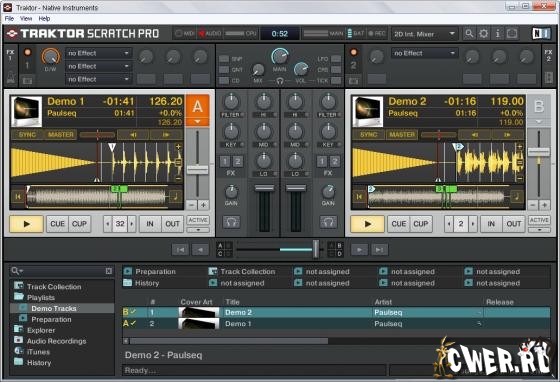Click Deck A channel volume fader
This screenshot has height=382, width=560.
[264, 188]
